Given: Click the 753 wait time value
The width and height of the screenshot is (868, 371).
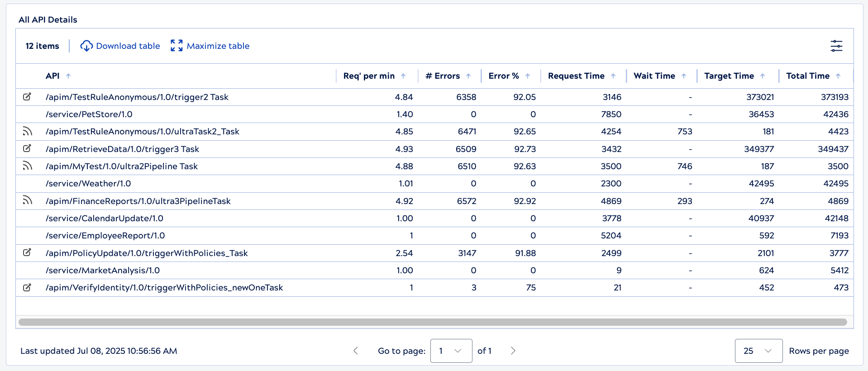Looking at the screenshot, I should click(x=685, y=131).
